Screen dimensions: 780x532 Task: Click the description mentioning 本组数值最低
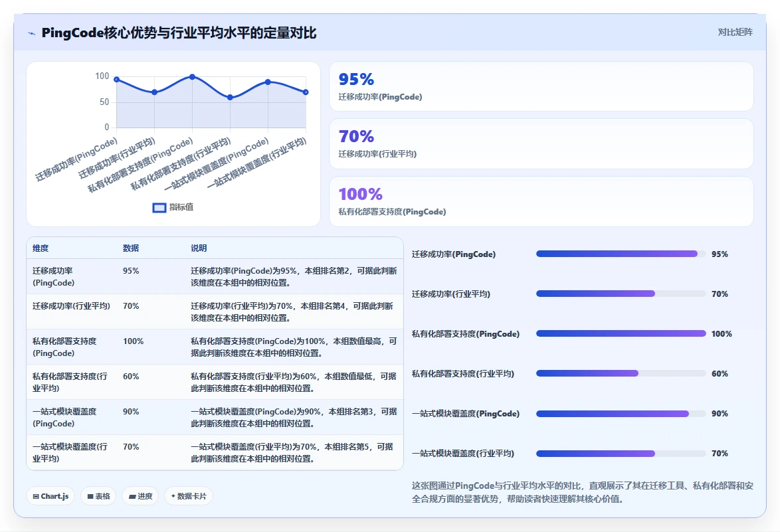pos(294,383)
